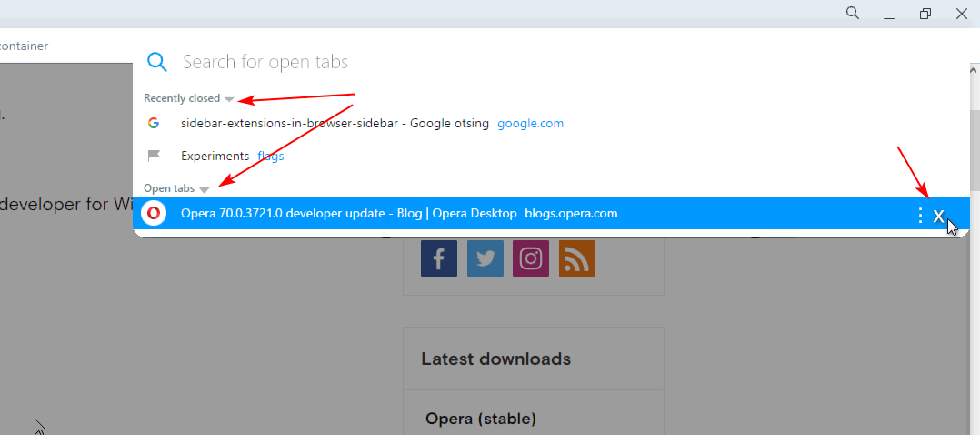This screenshot has width=980, height=435.
Task: Switch to Opera 70.0.3721.0 developer update tab
Action: 551,214
